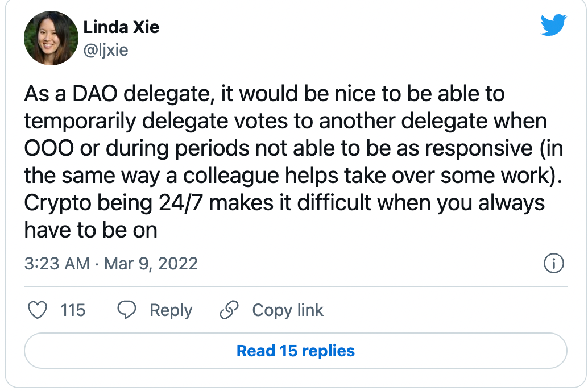The height and width of the screenshot is (391, 588).
Task: Visit the @ljxie handle link
Action: pos(106,50)
